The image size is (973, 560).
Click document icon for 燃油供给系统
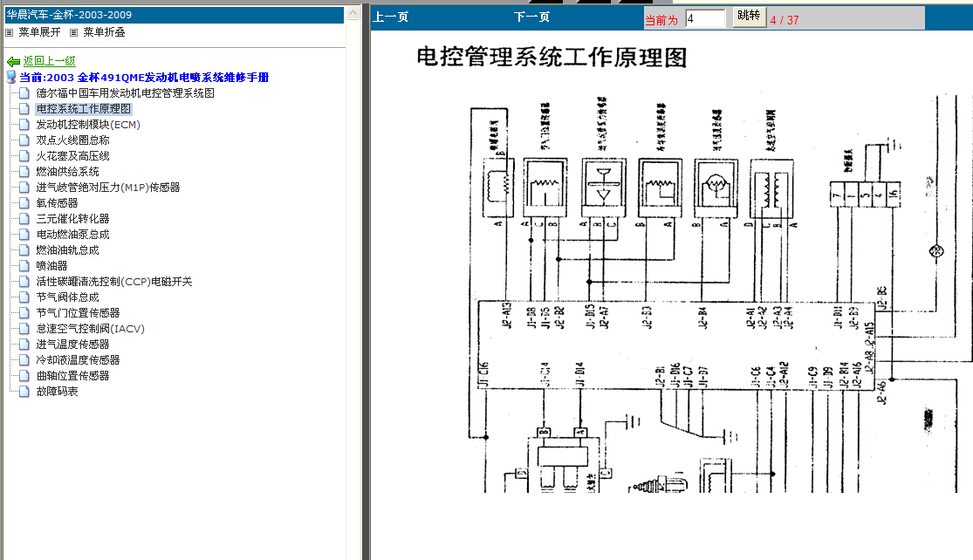24,172
